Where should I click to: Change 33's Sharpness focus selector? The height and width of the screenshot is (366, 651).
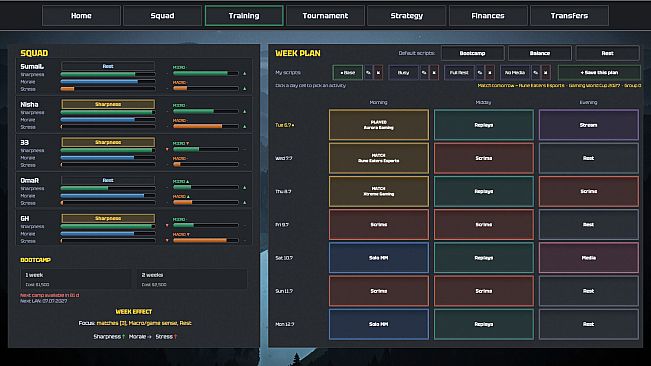[108, 142]
